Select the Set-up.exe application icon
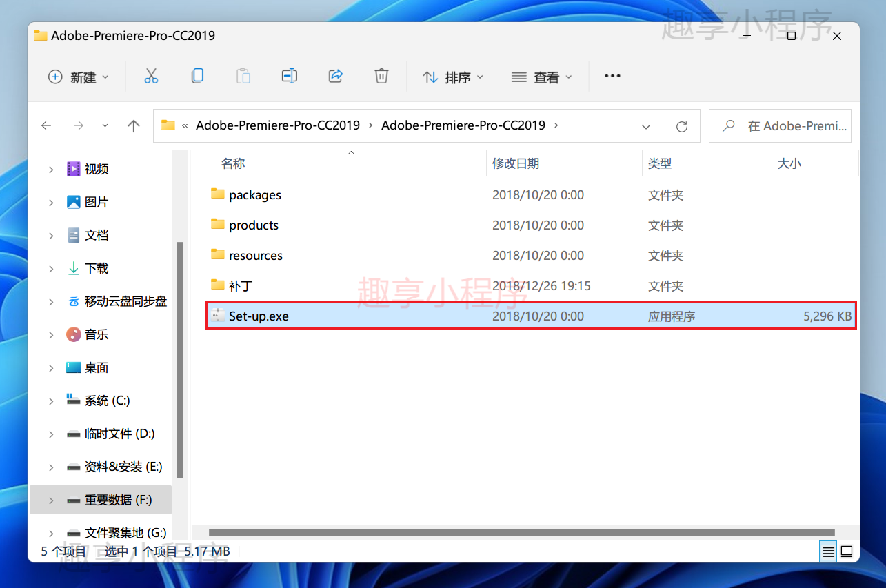Viewport: 886px width, 588px height. (x=218, y=316)
